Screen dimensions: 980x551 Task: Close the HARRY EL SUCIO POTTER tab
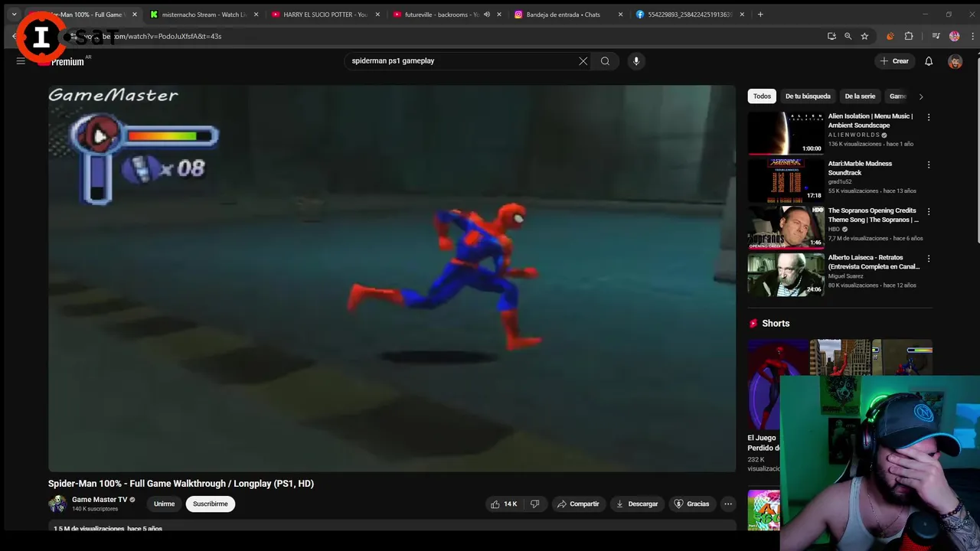click(377, 15)
